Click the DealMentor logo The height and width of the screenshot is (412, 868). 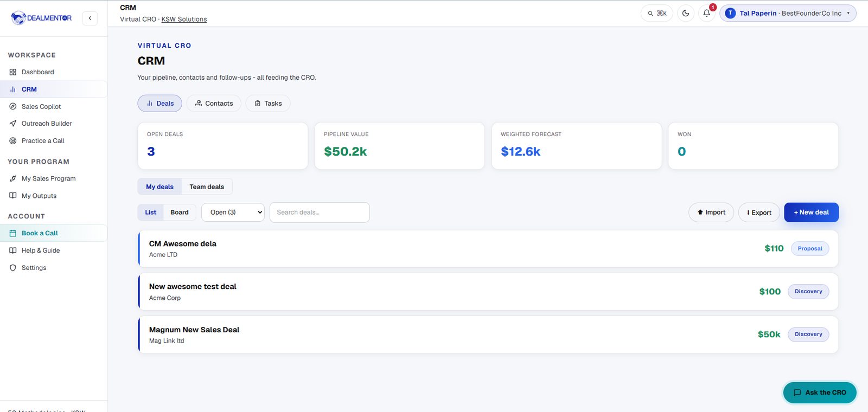click(x=41, y=18)
